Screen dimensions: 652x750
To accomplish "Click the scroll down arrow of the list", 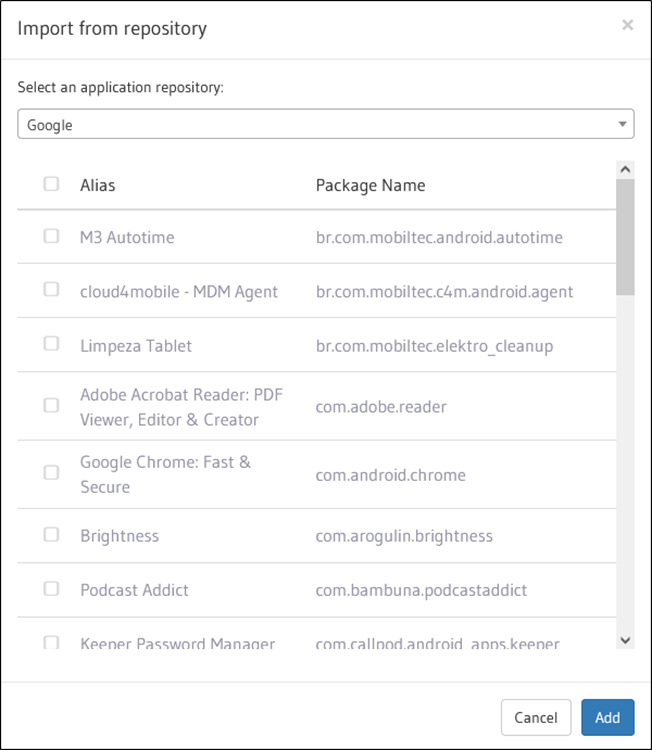I will coord(625,640).
